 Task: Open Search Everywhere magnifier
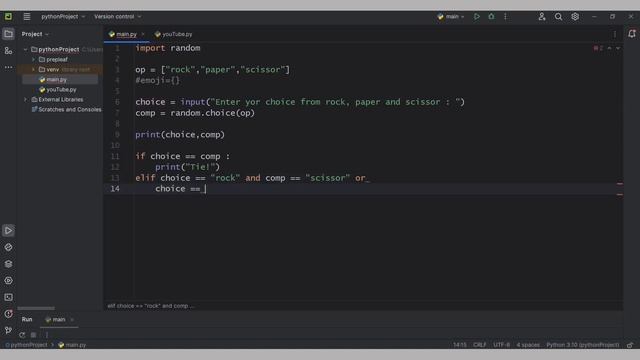558,17
